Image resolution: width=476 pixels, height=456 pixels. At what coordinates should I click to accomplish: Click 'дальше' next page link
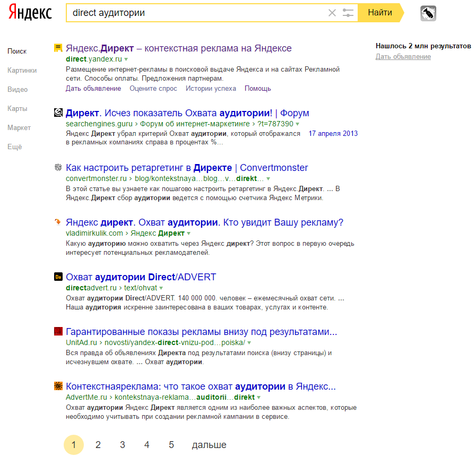coord(209,445)
